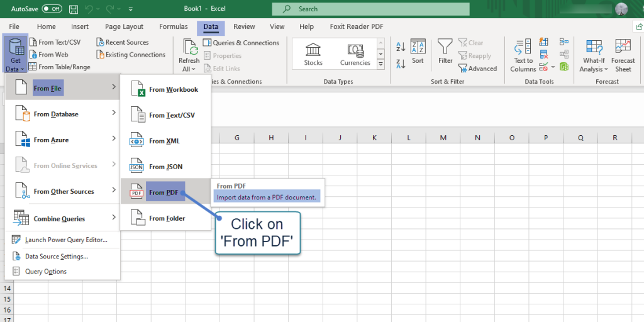Toggle the Filter funnel button

pos(445,52)
